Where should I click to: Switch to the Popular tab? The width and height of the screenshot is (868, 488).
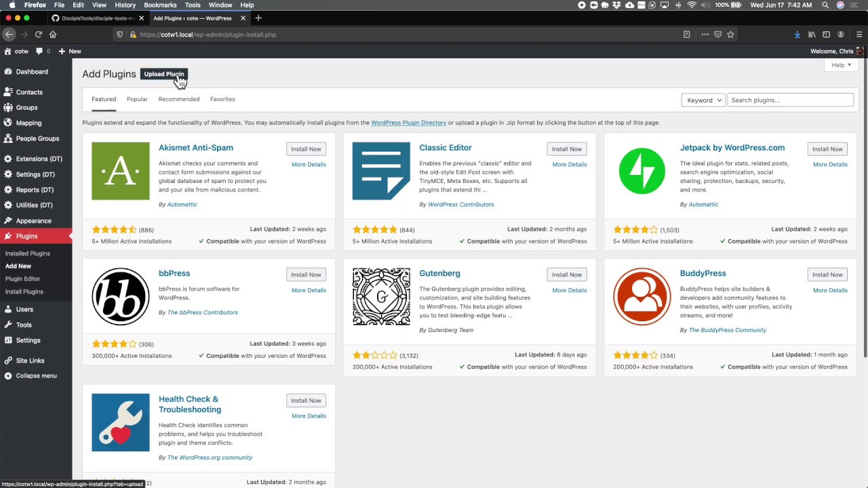point(137,100)
